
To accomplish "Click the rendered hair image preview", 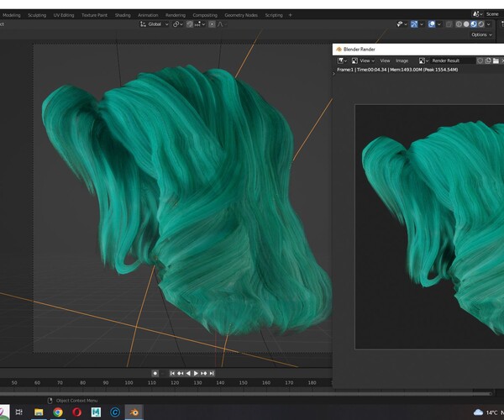I will [429, 227].
